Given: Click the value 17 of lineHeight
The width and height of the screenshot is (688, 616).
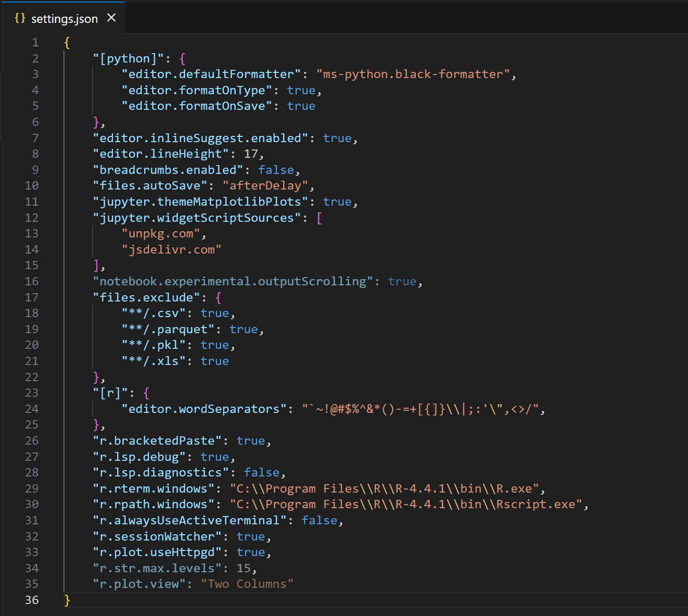Looking at the screenshot, I should tap(251, 154).
